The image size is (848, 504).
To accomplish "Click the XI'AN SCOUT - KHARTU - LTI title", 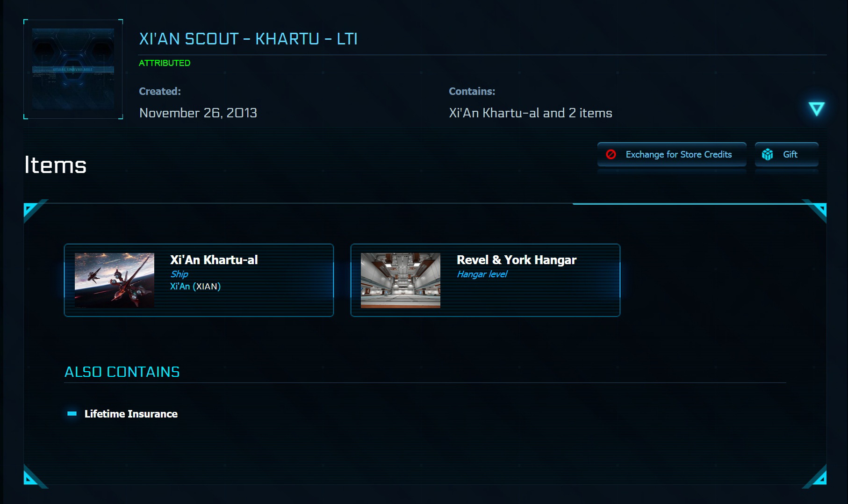I will point(248,39).
